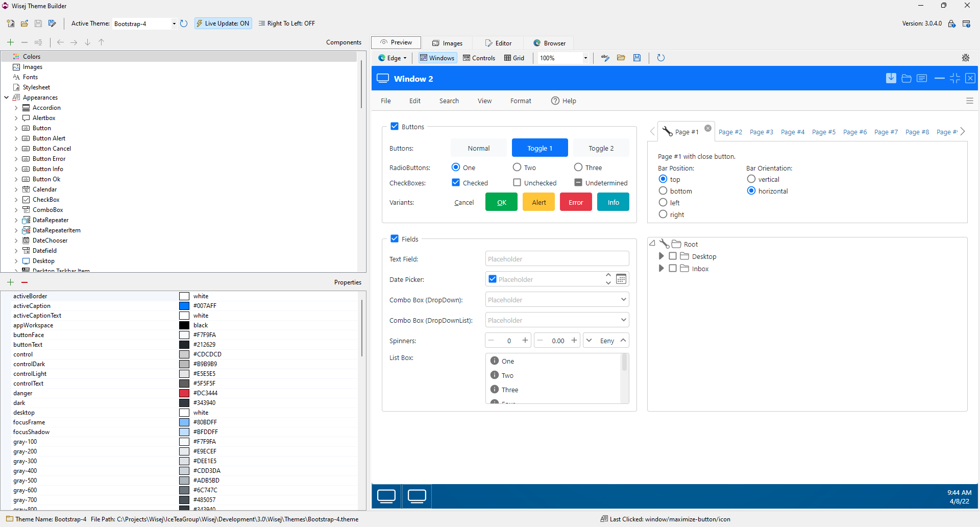
Task: Collapse the Appearances tree node
Action: 6,98
